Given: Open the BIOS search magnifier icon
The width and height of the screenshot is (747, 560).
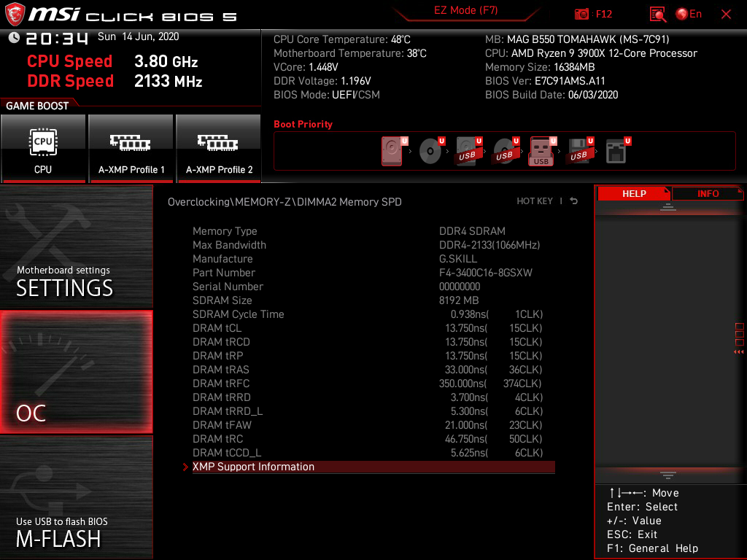Looking at the screenshot, I should tap(657, 14).
